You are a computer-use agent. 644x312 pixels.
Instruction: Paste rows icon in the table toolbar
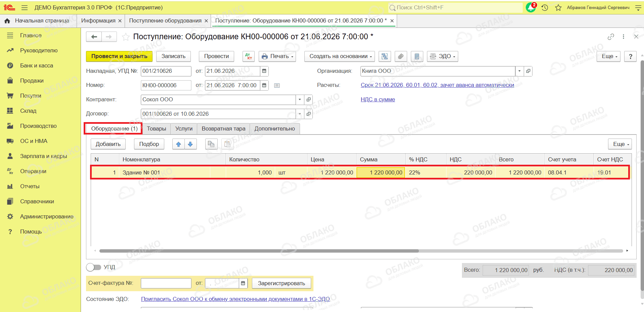coord(227,144)
